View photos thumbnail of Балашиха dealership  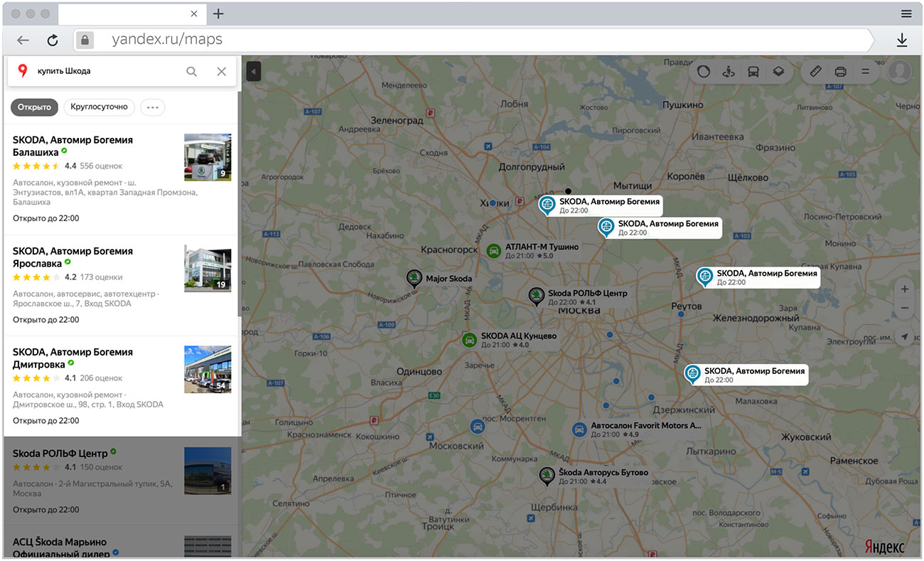tap(208, 157)
